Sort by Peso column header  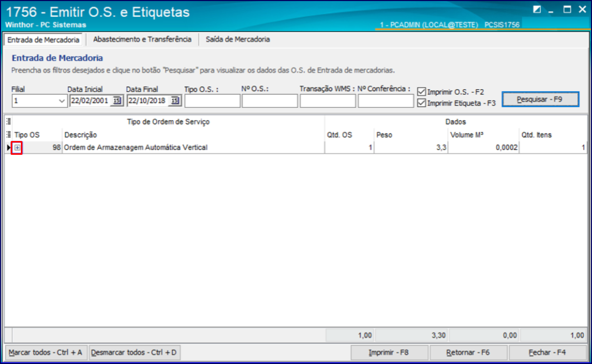click(411, 135)
